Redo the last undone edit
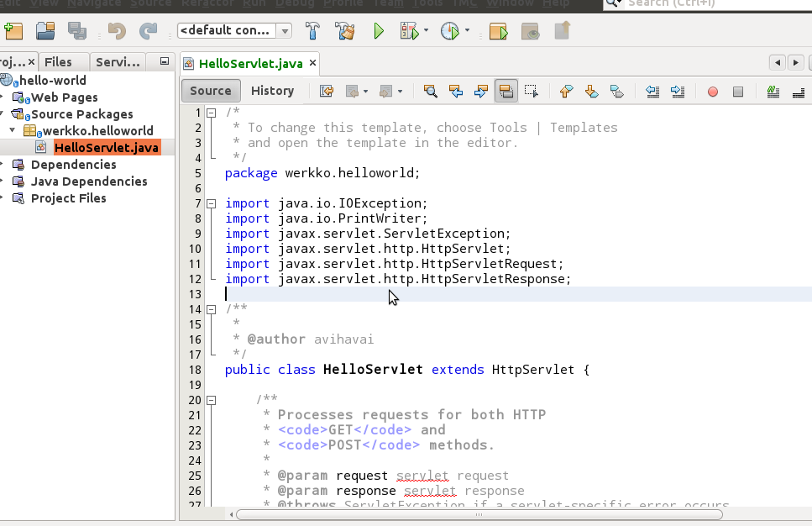 pos(148,31)
